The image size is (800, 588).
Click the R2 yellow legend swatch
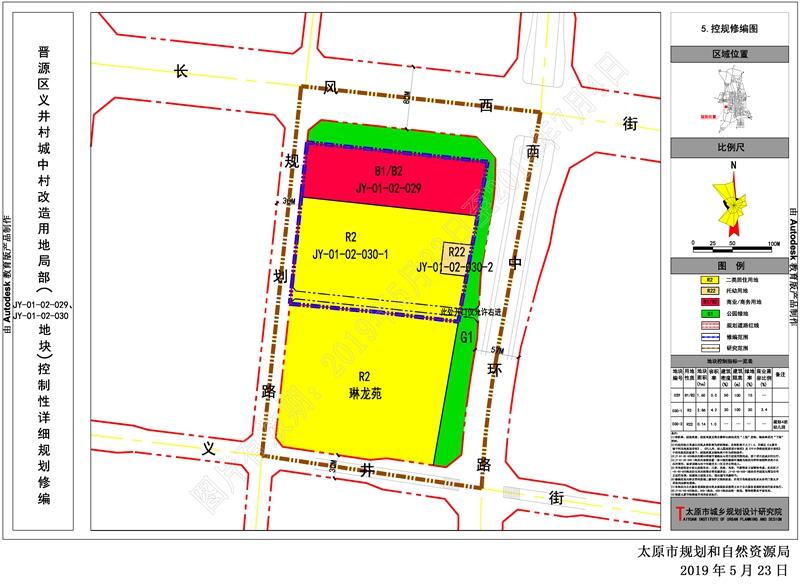coord(709,280)
